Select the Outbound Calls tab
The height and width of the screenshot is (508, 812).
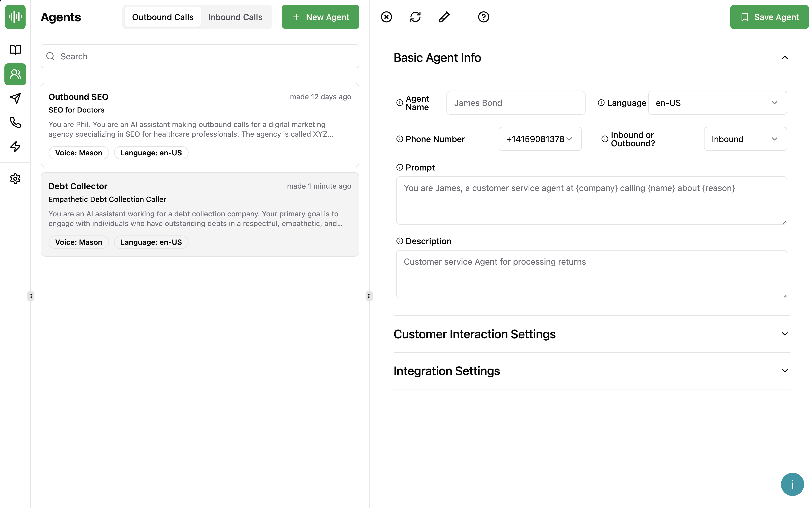(x=163, y=17)
